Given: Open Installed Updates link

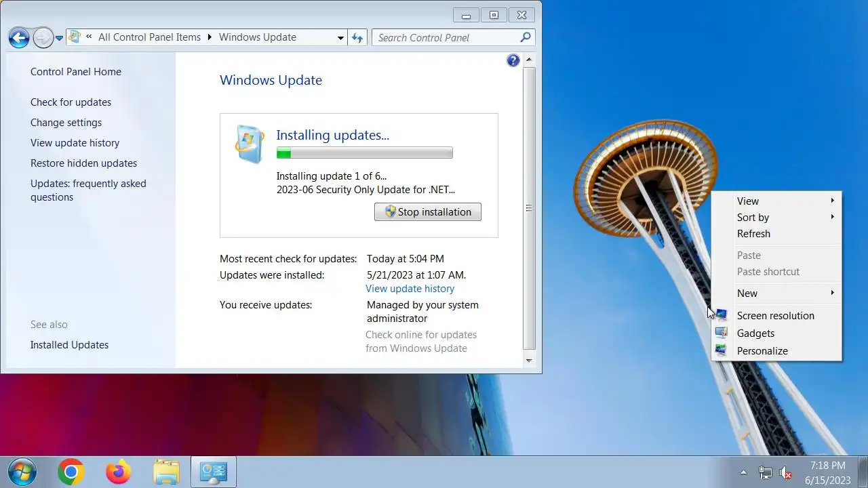Looking at the screenshot, I should point(69,345).
